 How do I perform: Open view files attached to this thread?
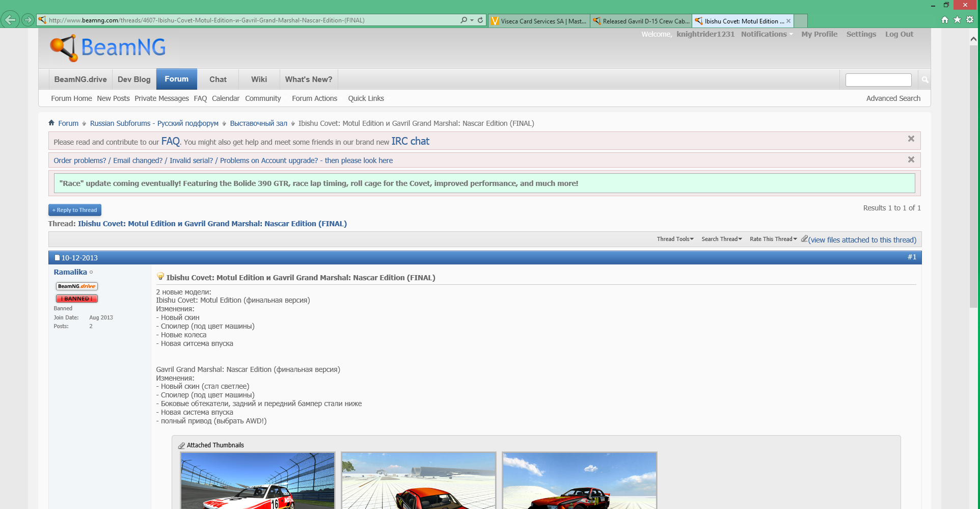[x=862, y=240]
